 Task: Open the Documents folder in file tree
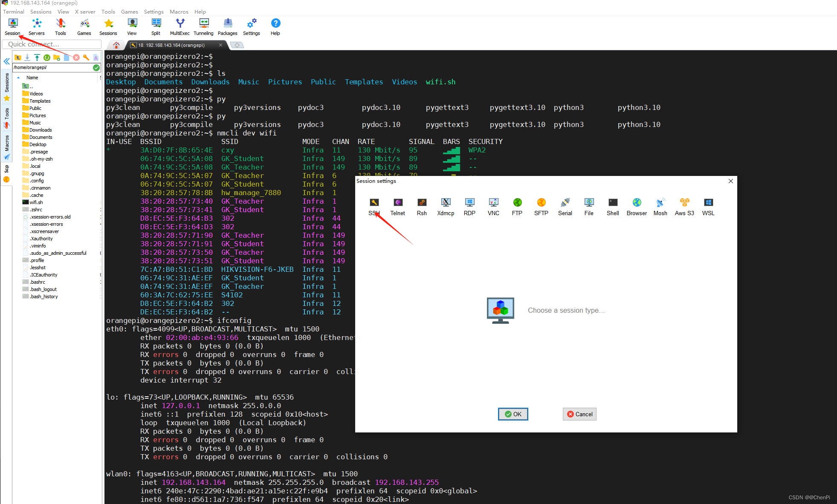click(x=41, y=137)
